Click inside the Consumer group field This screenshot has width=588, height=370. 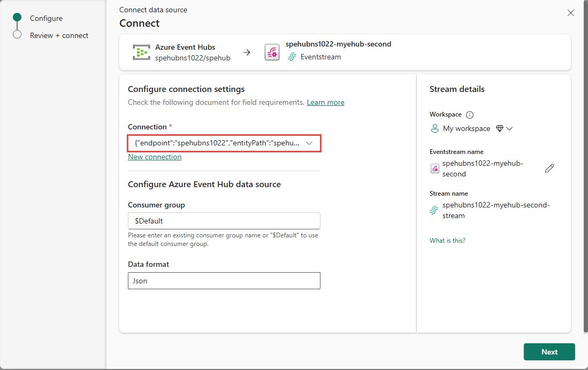[224, 220]
